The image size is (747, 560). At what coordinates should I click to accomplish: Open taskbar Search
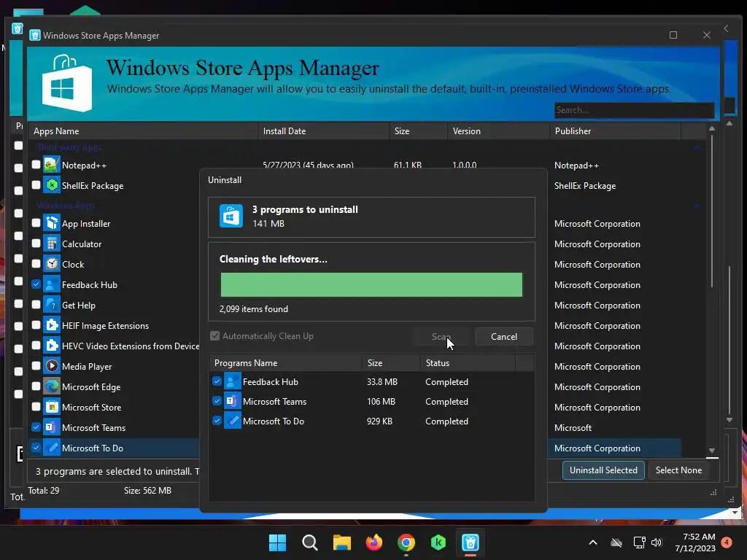pos(309,542)
